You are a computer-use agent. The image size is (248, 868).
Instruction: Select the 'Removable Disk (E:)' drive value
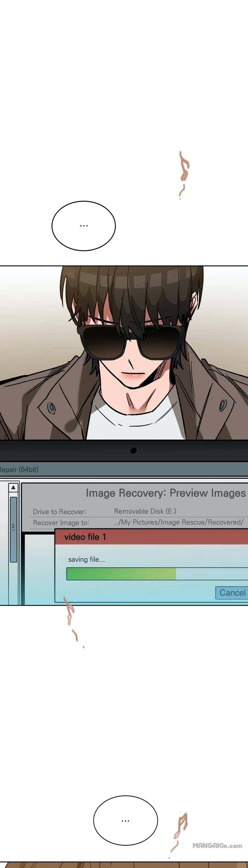(145, 511)
